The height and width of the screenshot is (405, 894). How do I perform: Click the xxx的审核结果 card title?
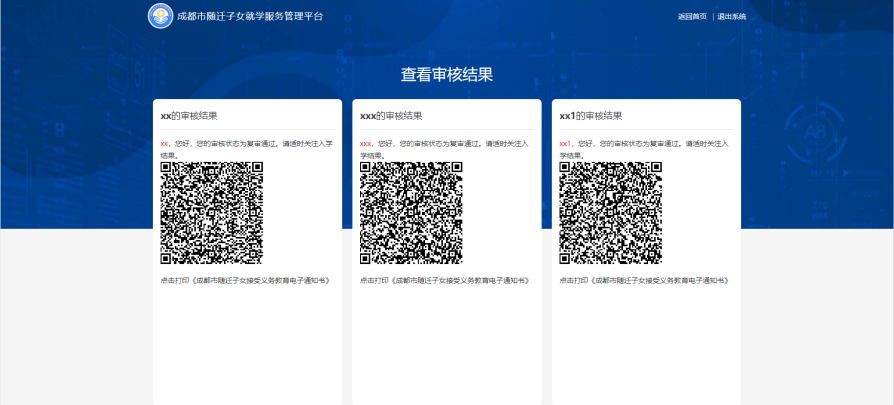pyautogui.click(x=391, y=116)
